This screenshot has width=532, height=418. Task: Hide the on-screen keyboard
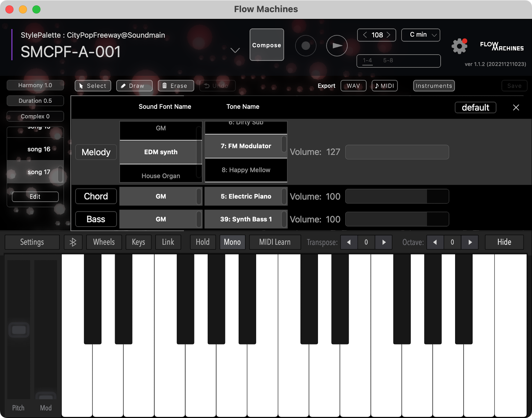(x=504, y=242)
